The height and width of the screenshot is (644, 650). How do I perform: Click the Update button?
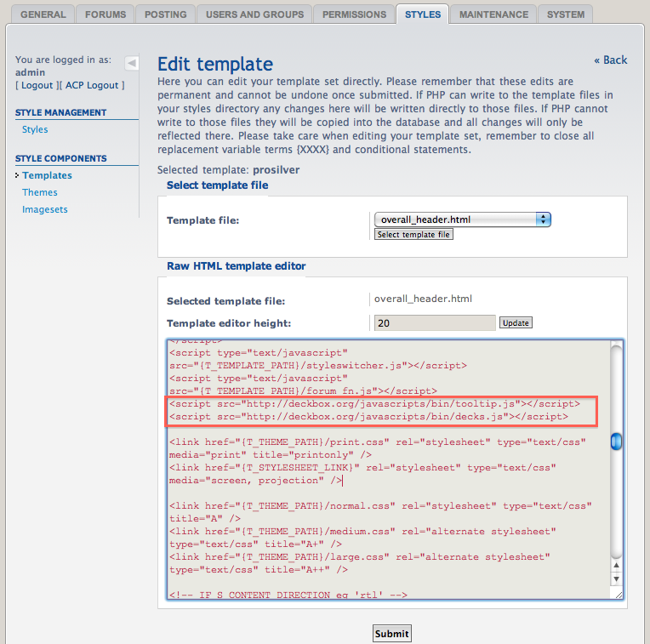pyautogui.click(x=516, y=322)
